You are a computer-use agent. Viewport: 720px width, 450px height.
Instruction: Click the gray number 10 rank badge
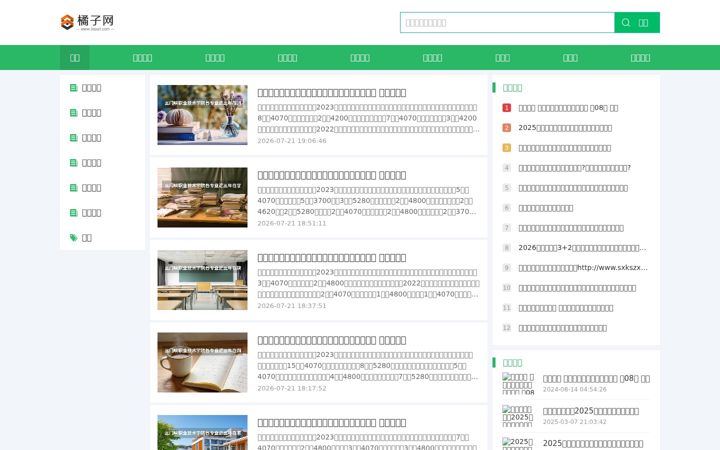click(506, 288)
